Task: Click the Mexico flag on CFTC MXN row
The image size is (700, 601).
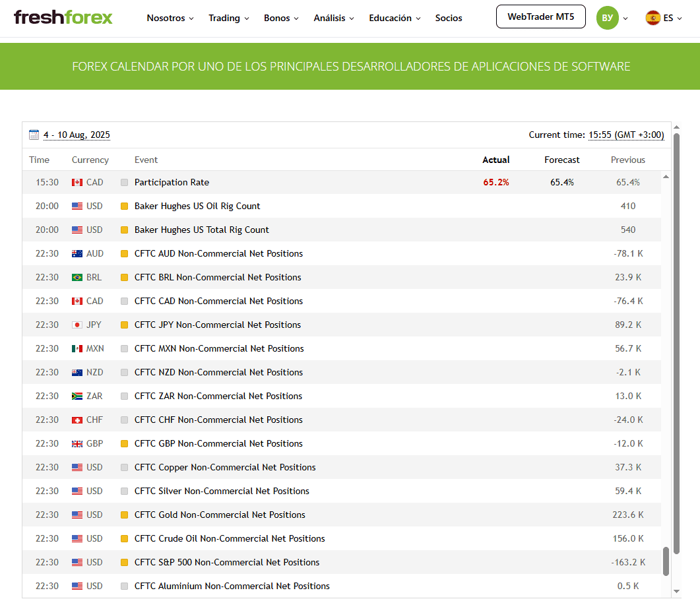Action: [x=77, y=348]
